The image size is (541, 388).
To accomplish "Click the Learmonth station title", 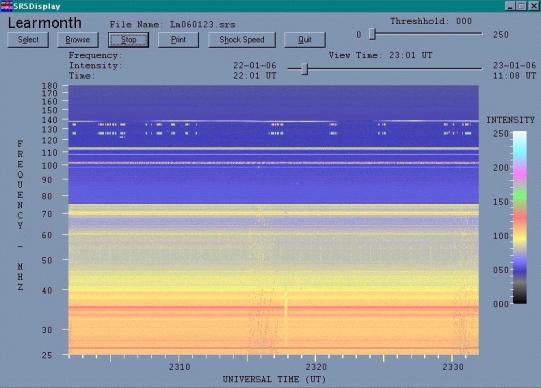I will (x=45, y=23).
